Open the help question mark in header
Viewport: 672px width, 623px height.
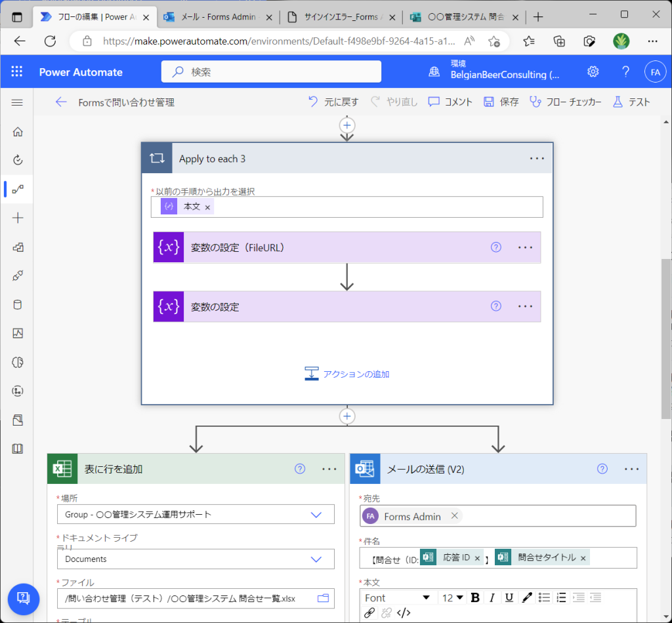click(x=625, y=71)
